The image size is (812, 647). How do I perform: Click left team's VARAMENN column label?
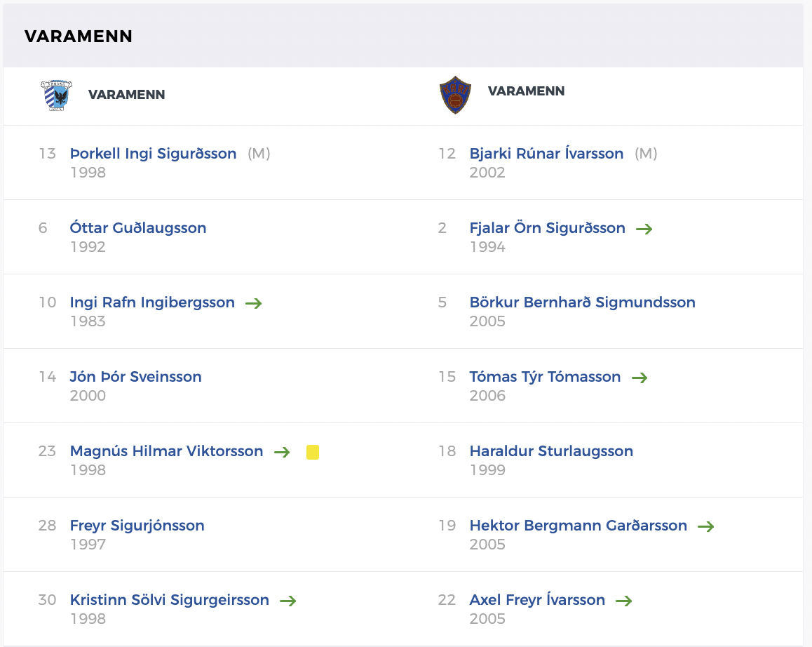point(126,95)
